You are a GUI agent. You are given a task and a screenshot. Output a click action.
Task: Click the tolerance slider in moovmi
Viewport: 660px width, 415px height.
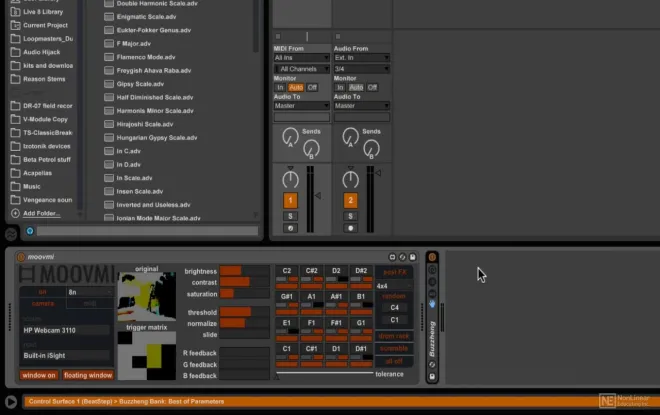[x=325, y=374]
